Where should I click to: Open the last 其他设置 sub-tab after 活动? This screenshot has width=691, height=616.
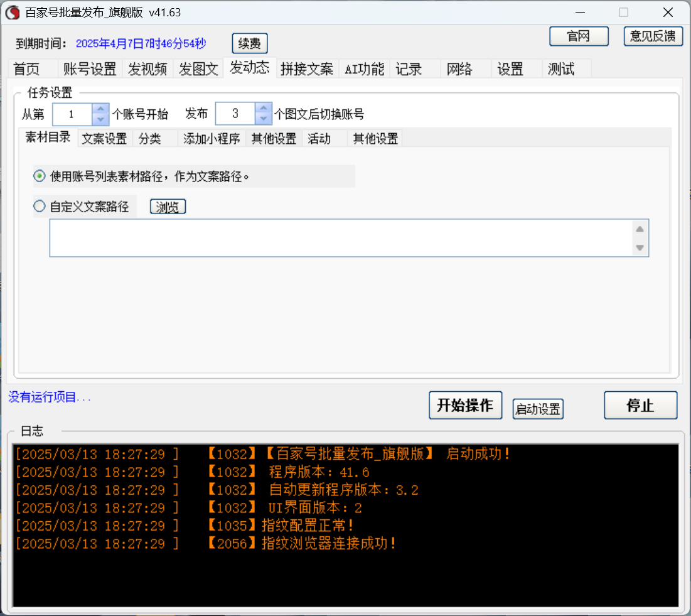coord(376,139)
